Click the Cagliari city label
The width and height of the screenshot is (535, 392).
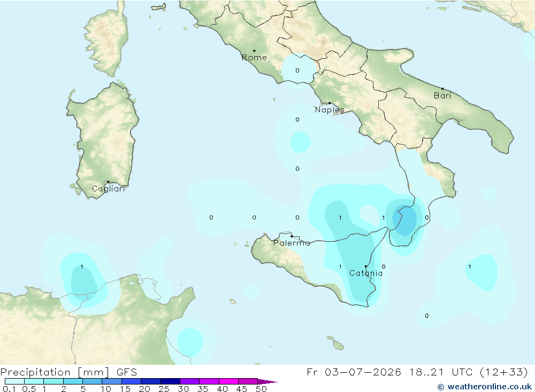point(109,189)
